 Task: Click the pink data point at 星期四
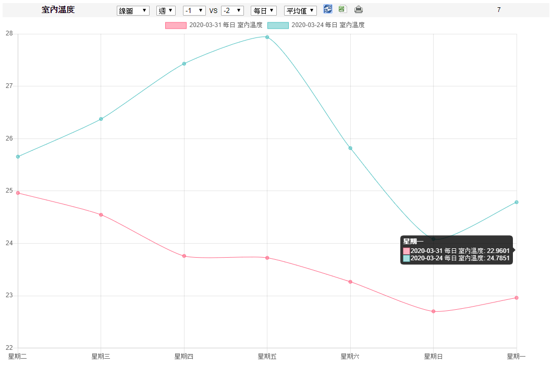tap(184, 256)
